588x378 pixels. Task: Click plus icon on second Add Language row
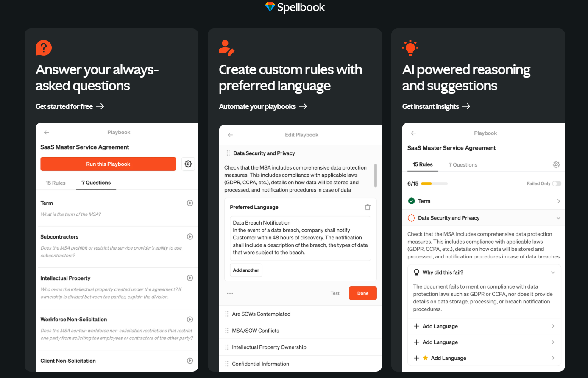coord(416,342)
